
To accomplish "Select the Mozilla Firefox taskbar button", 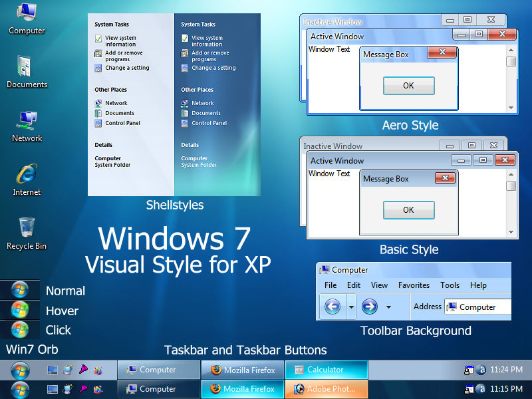I will point(242,369).
